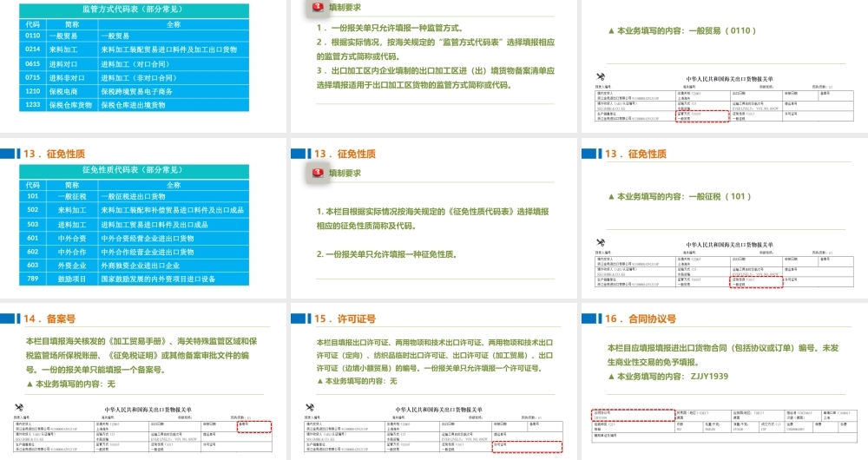Click the 15．许可证号 slide heading

345,319
